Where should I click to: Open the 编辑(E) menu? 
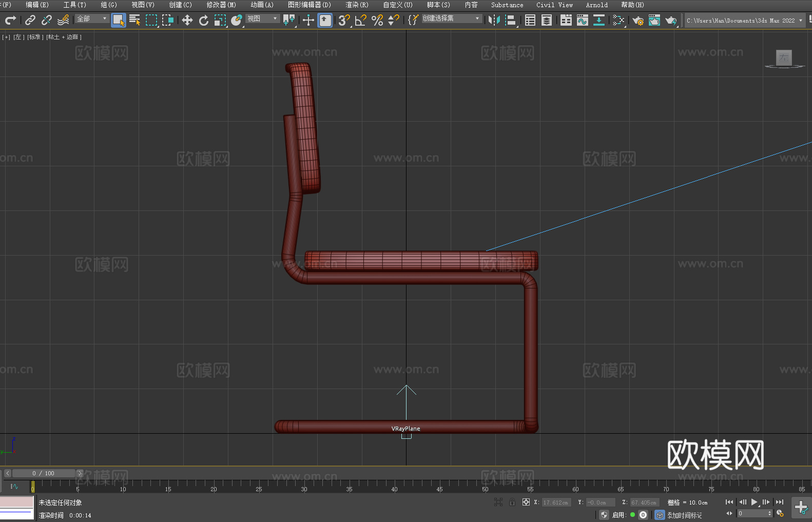coord(37,5)
